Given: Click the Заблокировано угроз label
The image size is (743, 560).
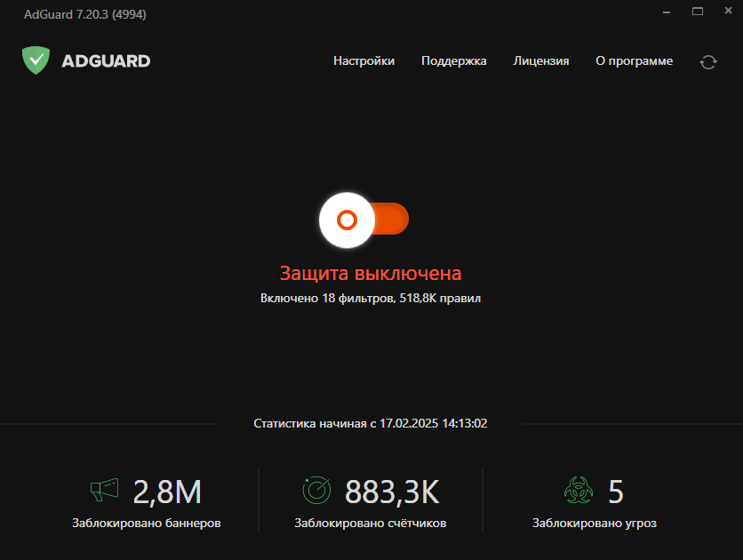Looking at the screenshot, I should [x=595, y=524].
